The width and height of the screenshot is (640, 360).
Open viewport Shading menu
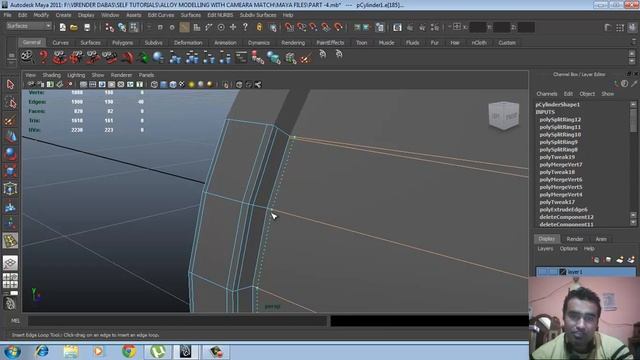point(51,75)
